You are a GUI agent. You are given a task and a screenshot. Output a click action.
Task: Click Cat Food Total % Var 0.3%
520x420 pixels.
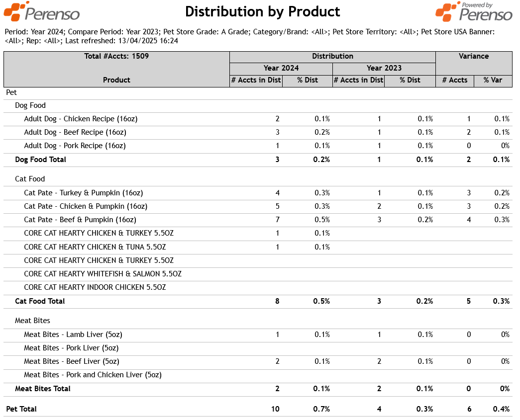click(501, 301)
